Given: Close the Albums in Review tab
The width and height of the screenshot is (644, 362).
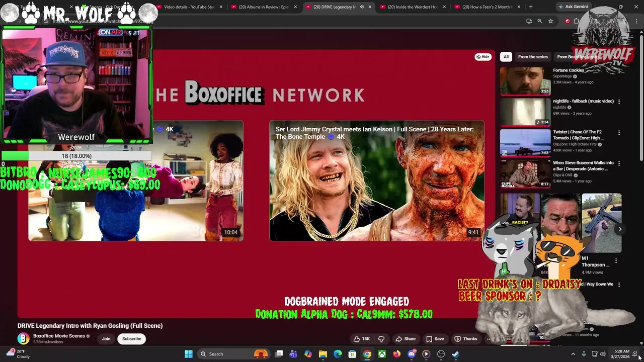Looking at the screenshot, I should click(x=295, y=7).
